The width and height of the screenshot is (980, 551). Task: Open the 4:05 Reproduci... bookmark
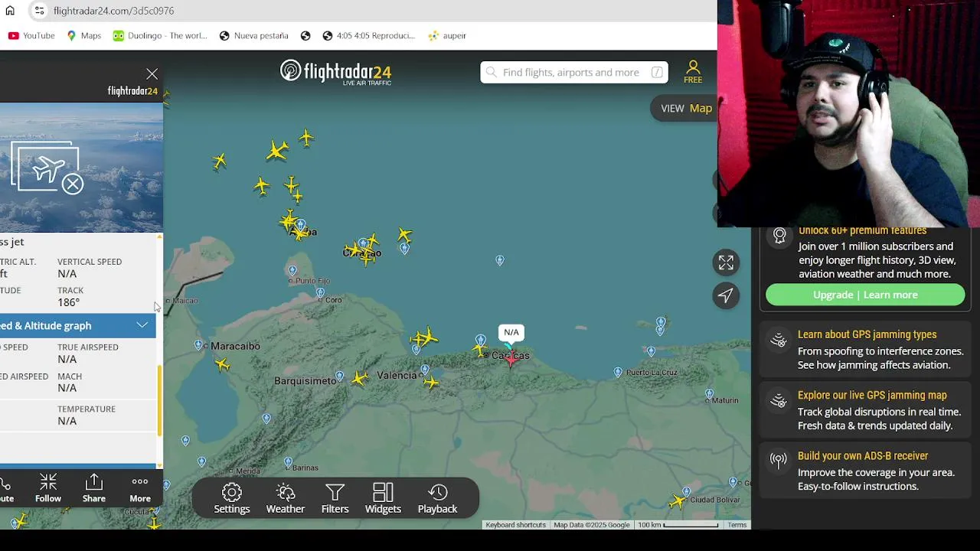(x=368, y=35)
